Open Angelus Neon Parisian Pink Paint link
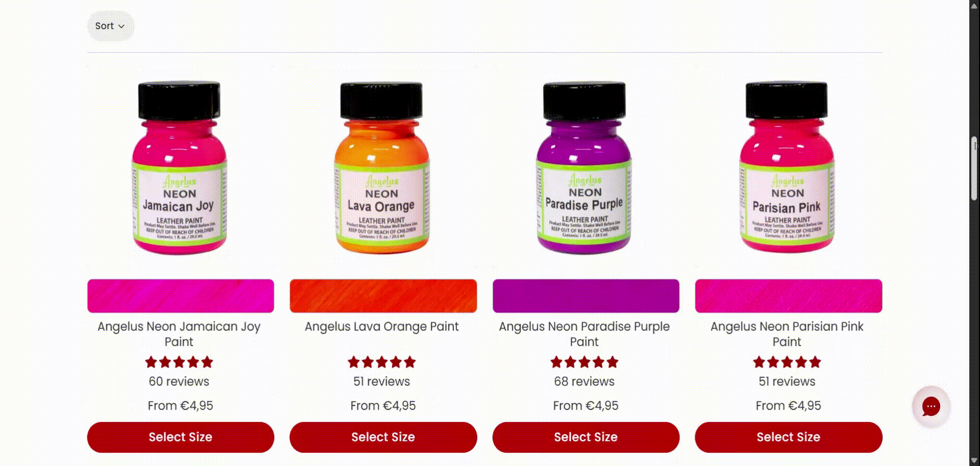This screenshot has height=466, width=980. [787, 334]
